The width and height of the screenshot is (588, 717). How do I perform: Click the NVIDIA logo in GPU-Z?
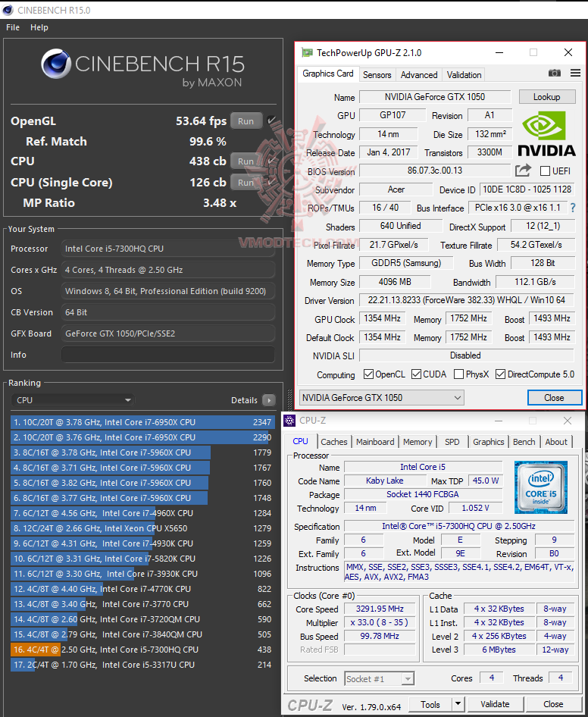click(x=546, y=133)
